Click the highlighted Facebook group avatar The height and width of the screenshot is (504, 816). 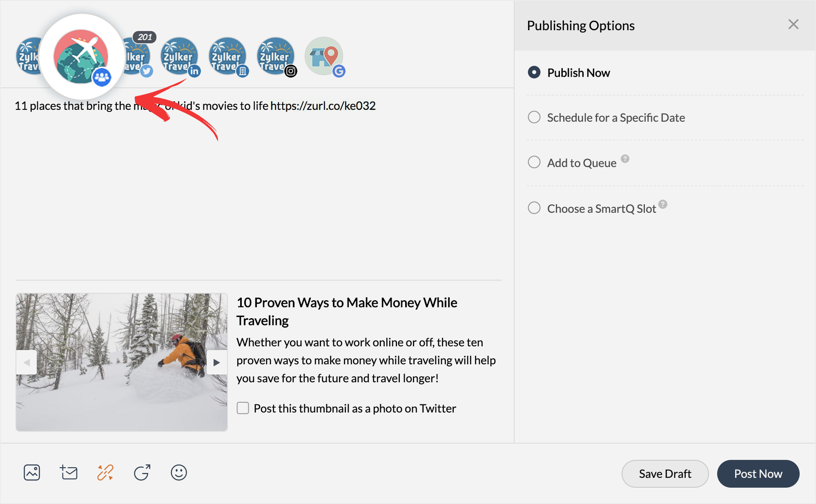click(x=82, y=56)
